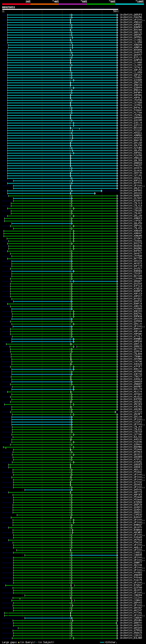Select hit UniRef100_A9NP14
This screenshot has width=146, height=644.
(x=131, y=48)
